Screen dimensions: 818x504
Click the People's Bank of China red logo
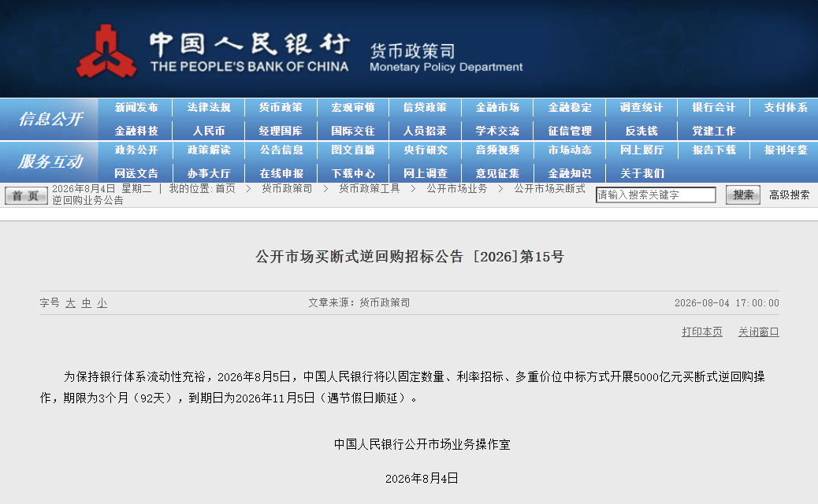106,52
